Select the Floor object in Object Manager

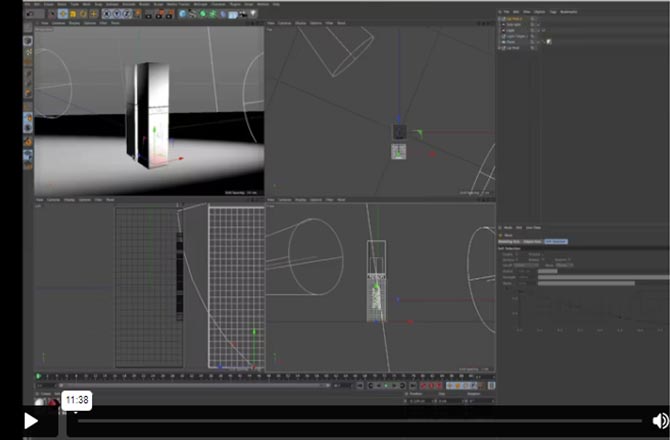tap(512, 41)
